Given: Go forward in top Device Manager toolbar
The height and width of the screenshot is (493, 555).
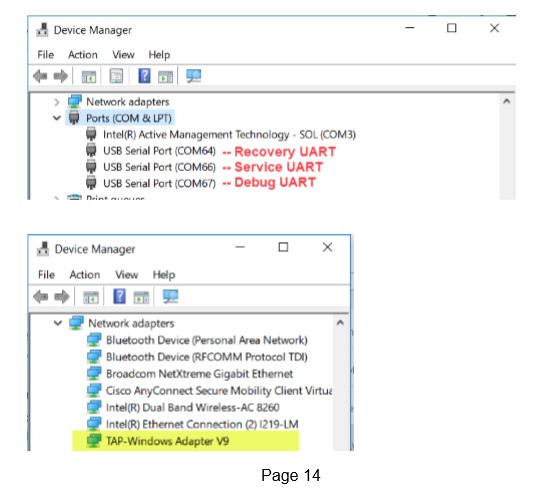Looking at the screenshot, I should (61, 76).
